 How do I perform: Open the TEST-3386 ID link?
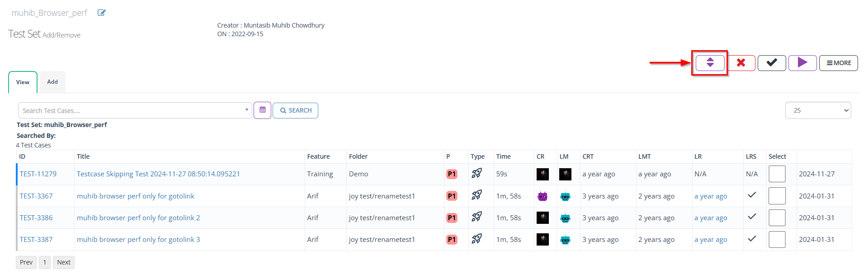click(36, 218)
